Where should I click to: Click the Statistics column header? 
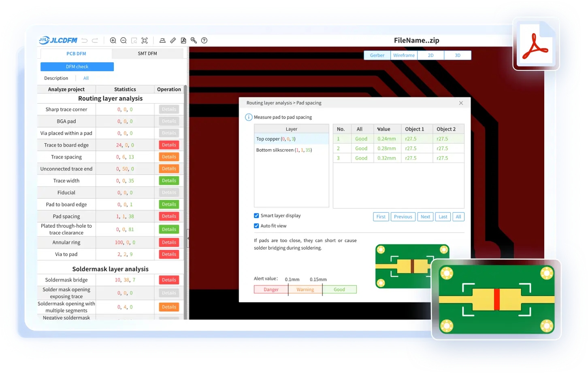pyautogui.click(x=125, y=89)
